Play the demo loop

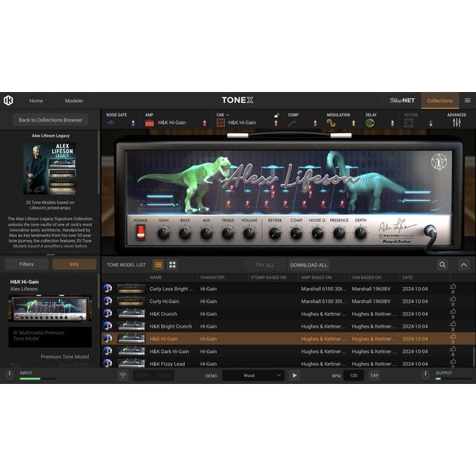pyautogui.click(x=294, y=375)
